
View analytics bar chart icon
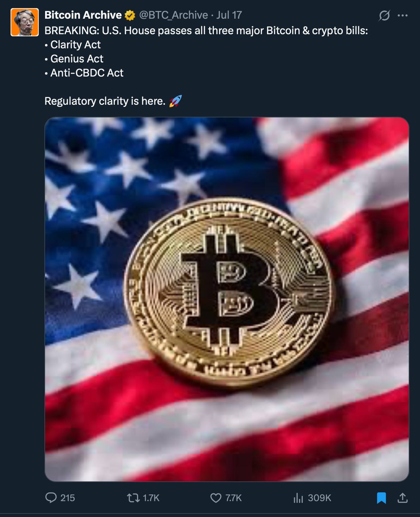click(298, 498)
